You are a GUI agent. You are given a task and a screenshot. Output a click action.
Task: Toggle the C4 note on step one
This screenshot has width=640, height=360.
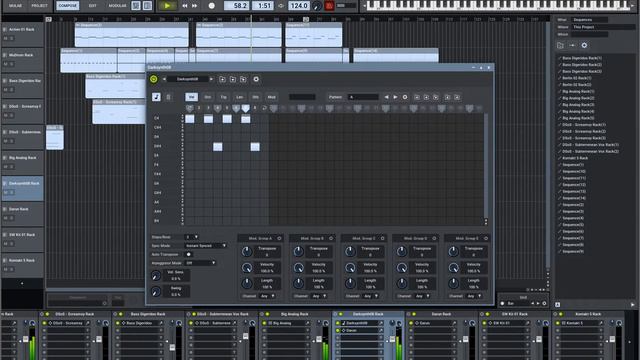click(x=190, y=119)
